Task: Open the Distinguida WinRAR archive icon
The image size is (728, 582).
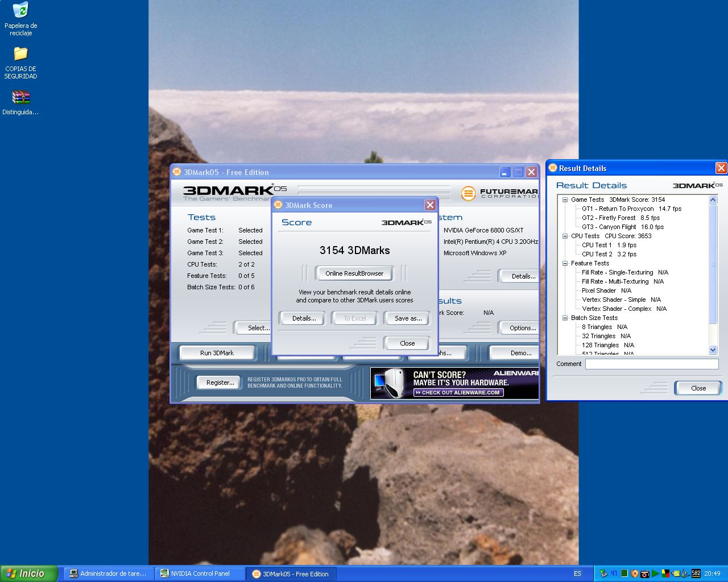Action: 20,98
